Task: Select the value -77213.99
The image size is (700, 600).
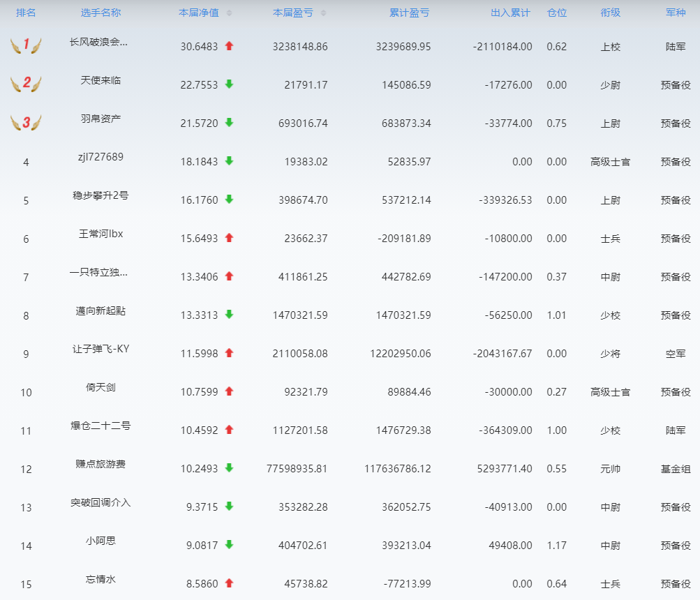Action: pos(407,584)
